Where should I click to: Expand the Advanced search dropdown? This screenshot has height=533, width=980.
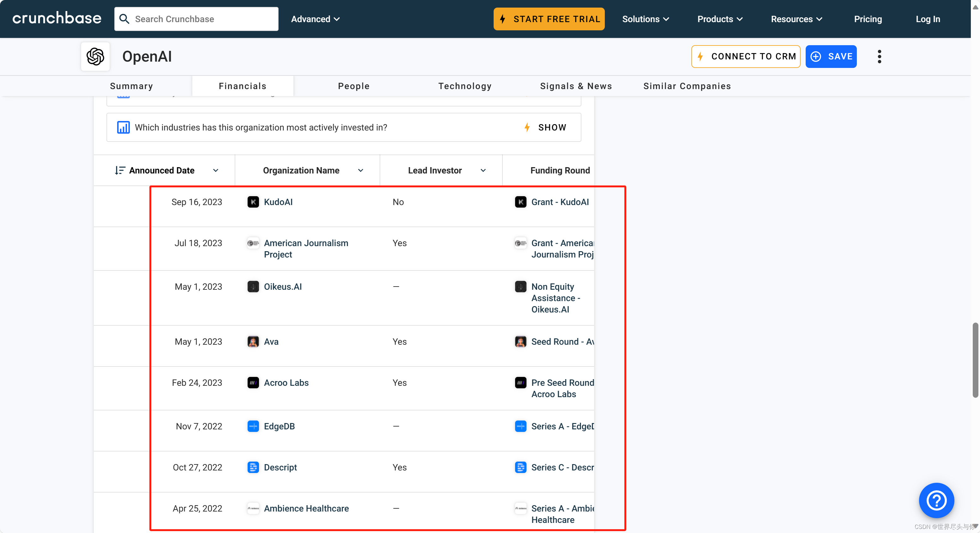316,19
